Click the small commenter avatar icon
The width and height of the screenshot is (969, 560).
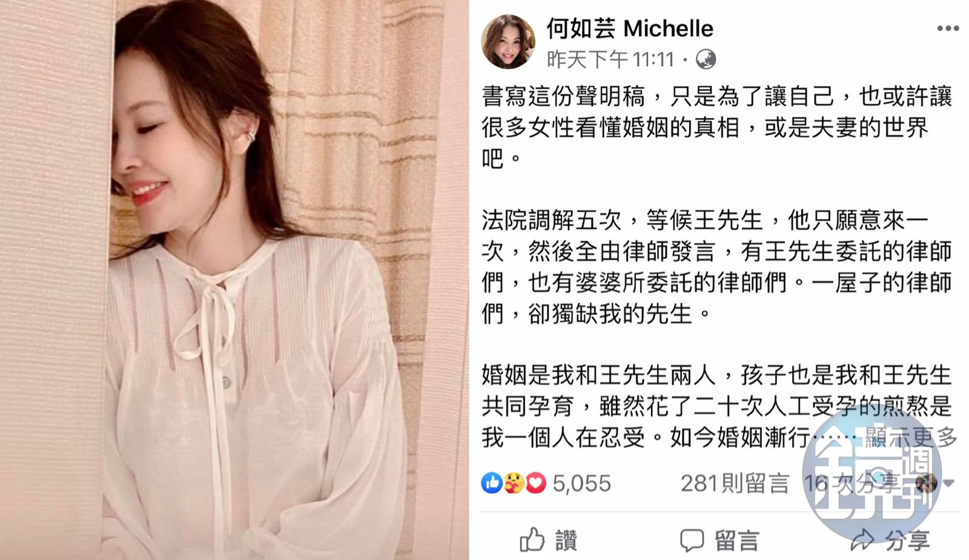pos(926,483)
